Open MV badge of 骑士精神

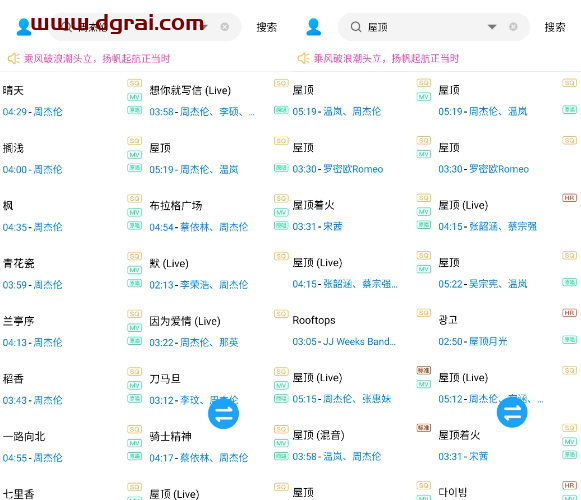pos(281,443)
